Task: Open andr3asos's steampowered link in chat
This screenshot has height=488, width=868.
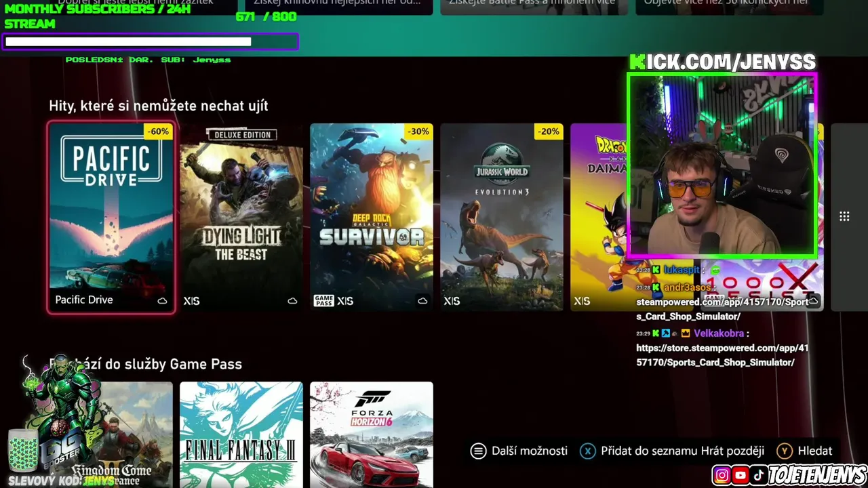Action: click(x=722, y=309)
